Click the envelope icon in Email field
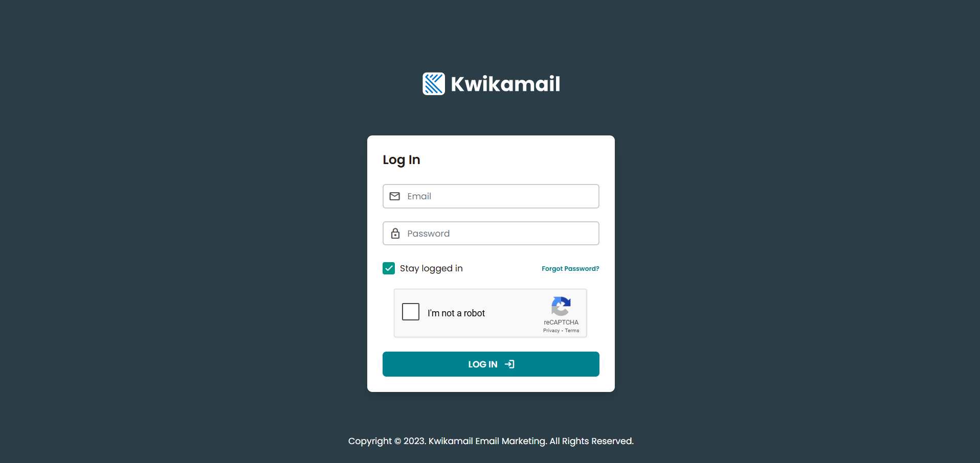980x463 pixels. pos(395,196)
